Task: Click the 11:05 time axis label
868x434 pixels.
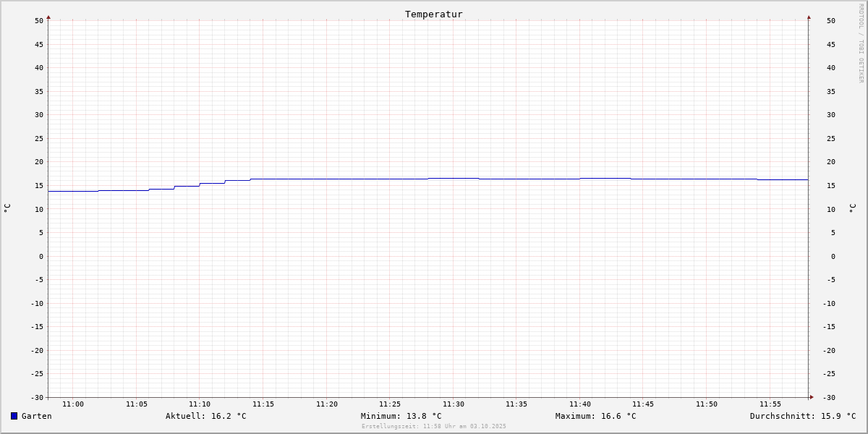Action: [x=137, y=404]
